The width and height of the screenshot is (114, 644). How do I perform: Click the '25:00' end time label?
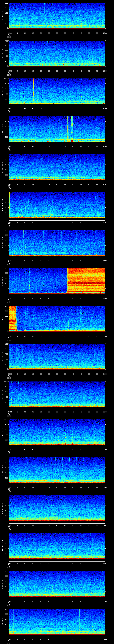[105, 412]
